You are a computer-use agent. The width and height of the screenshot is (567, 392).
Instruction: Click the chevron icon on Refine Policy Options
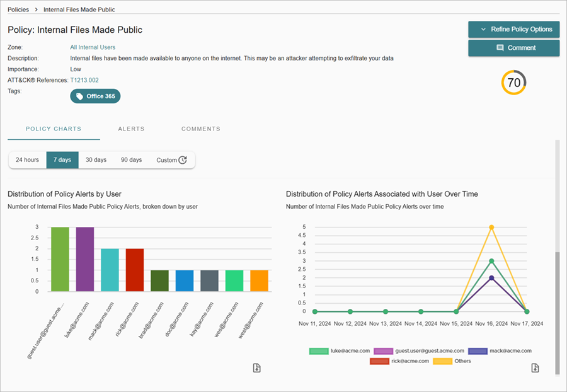pyautogui.click(x=483, y=29)
